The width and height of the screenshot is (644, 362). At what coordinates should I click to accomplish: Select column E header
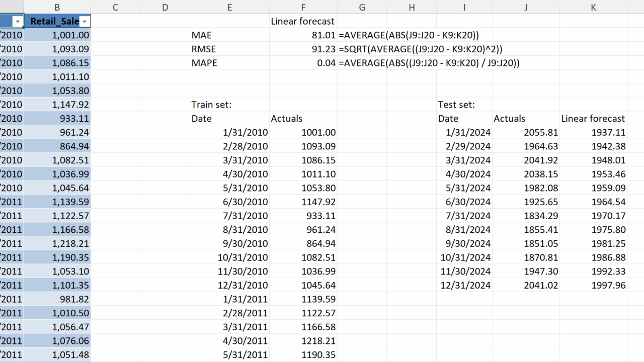tap(229, 7)
